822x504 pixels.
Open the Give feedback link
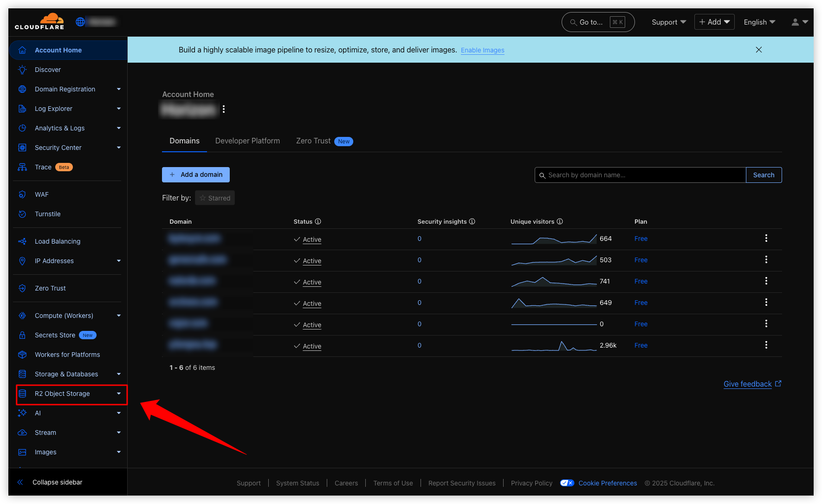point(752,384)
